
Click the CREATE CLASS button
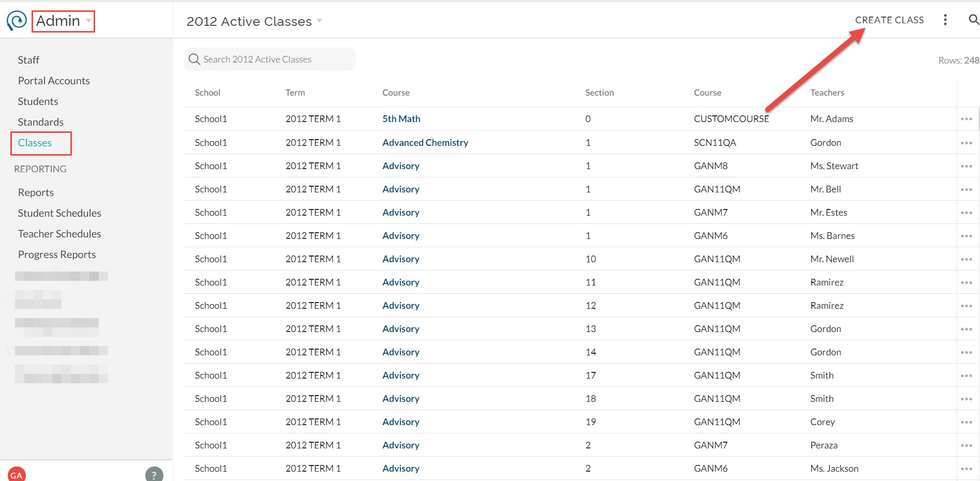point(889,20)
